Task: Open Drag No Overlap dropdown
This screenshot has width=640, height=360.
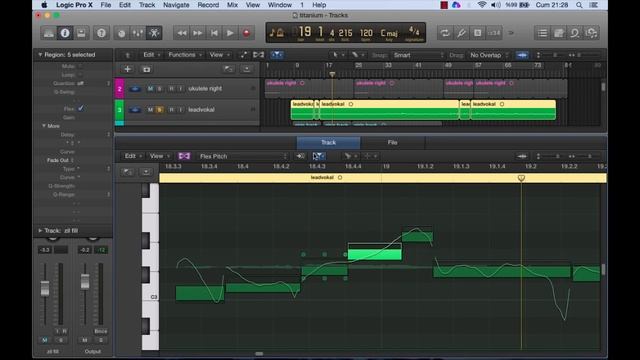Action: tap(489, 55)
